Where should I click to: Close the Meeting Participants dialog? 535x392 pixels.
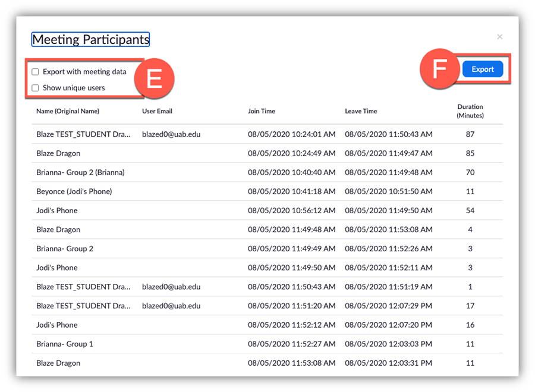499,37
